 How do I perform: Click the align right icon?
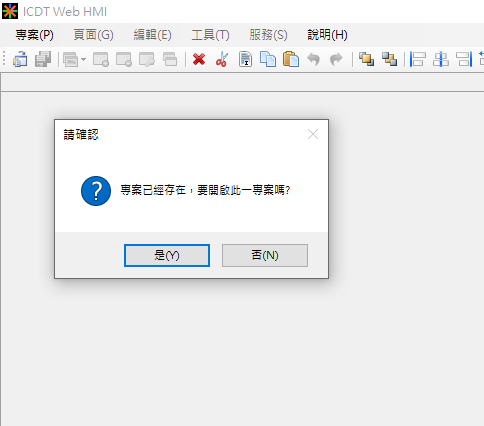464,59
